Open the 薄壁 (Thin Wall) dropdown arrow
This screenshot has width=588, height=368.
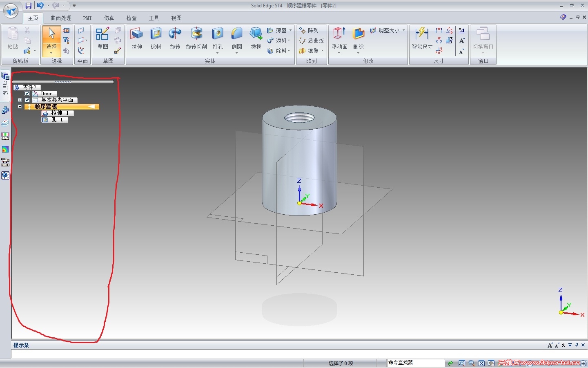click(291, 30)
